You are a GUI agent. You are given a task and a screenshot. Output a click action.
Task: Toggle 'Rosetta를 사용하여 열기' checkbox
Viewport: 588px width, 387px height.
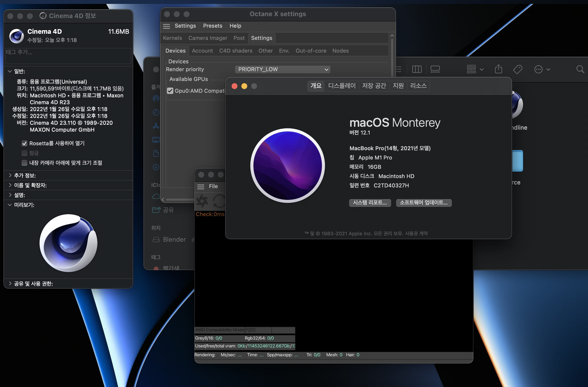point(24,144)
